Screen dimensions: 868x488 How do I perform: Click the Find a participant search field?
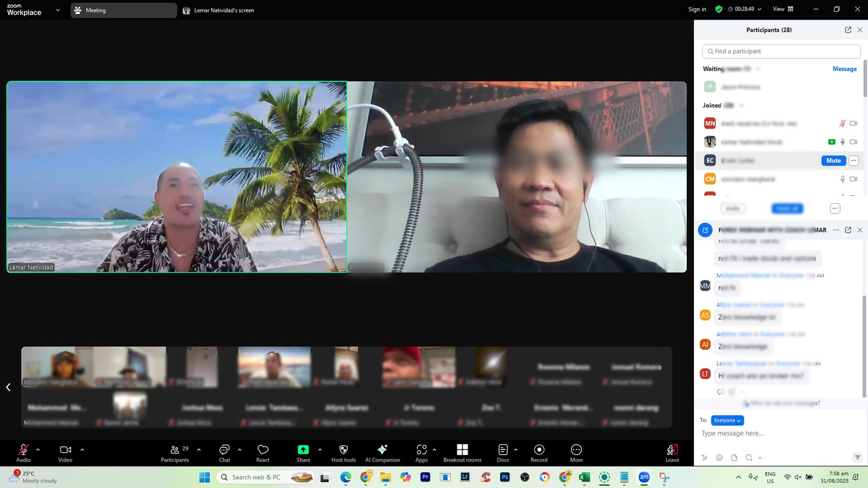(781, 52)
